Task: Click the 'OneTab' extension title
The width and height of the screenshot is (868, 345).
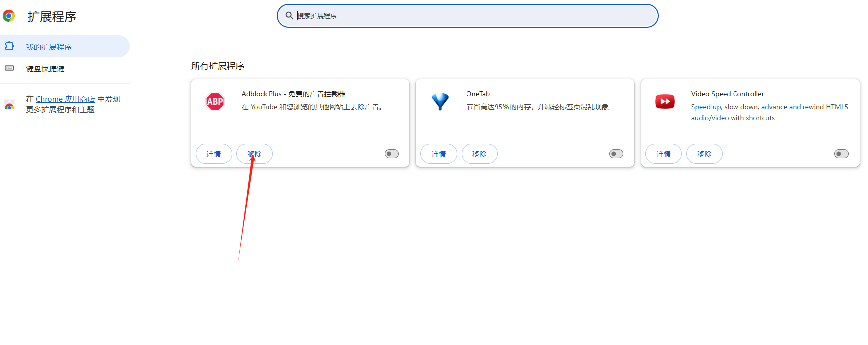Action: (x=478, y=94)
